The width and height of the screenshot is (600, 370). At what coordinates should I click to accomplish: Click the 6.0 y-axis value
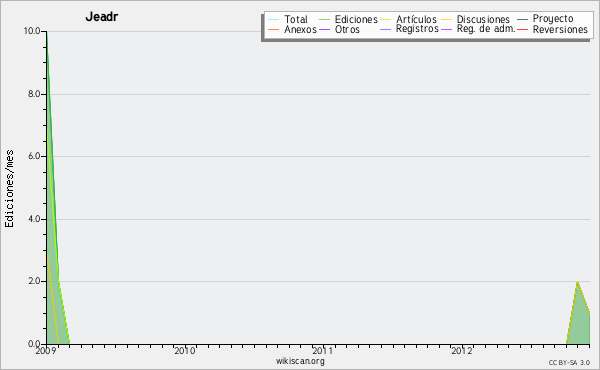34,156
